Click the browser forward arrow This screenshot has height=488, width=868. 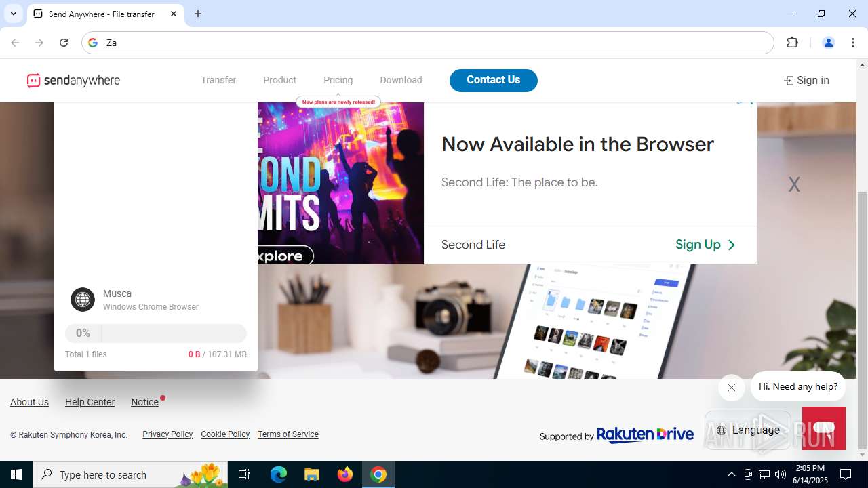(39, 43)
